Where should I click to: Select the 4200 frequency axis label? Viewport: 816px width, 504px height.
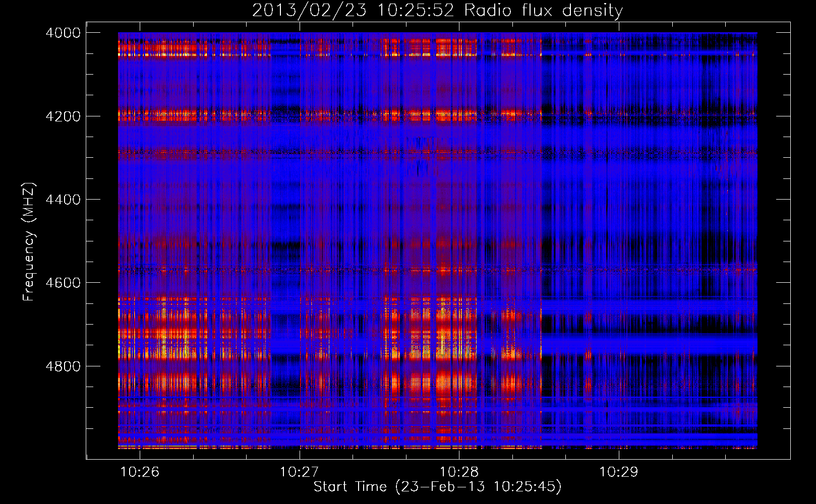tap(63, 116)
